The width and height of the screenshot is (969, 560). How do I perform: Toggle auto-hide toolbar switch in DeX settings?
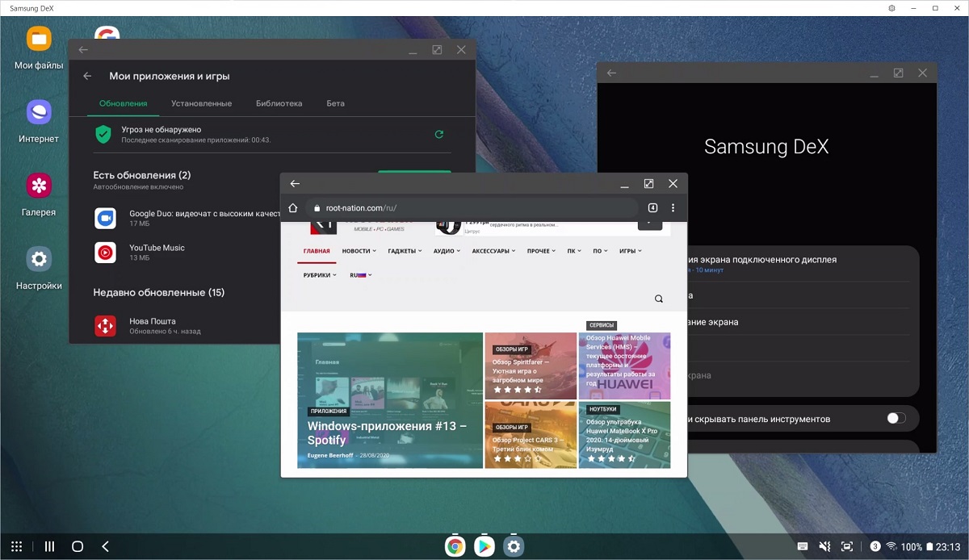(896, 418)
